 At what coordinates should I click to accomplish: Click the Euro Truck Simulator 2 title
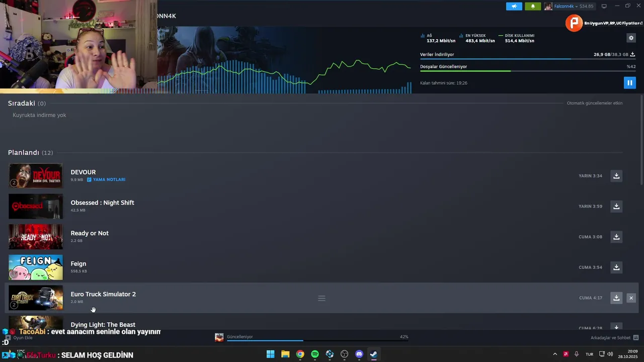103,294
